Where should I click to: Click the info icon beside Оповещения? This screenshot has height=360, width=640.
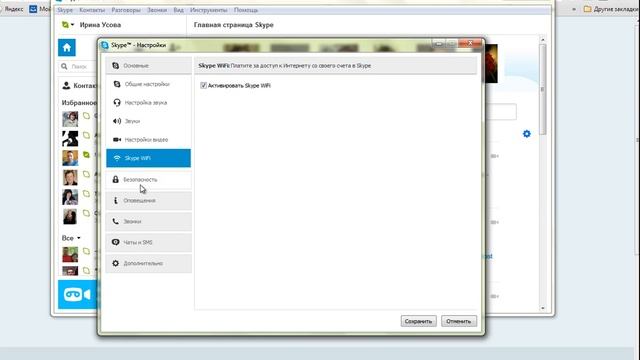pyautogui.click(x=116, y=200)
